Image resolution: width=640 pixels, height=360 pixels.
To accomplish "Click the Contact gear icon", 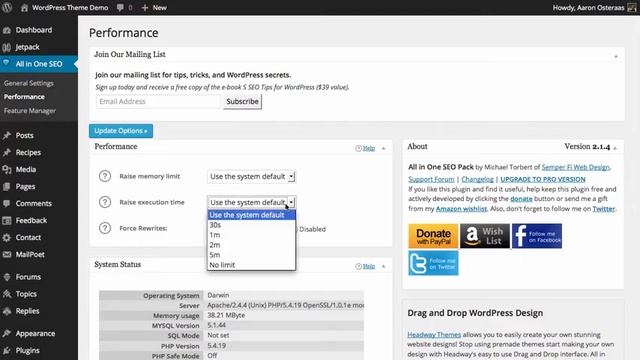I will [7, 238].
